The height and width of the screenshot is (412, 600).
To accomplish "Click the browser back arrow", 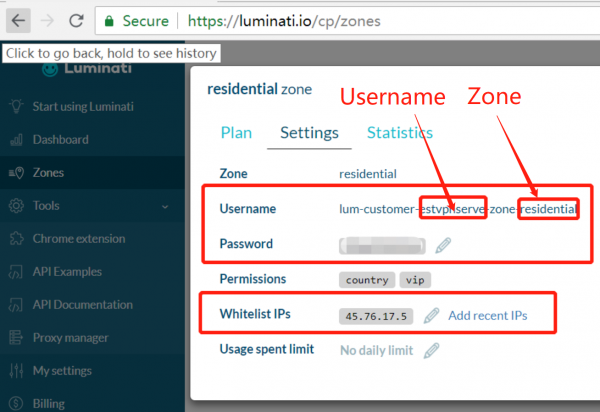I will 19,20.
